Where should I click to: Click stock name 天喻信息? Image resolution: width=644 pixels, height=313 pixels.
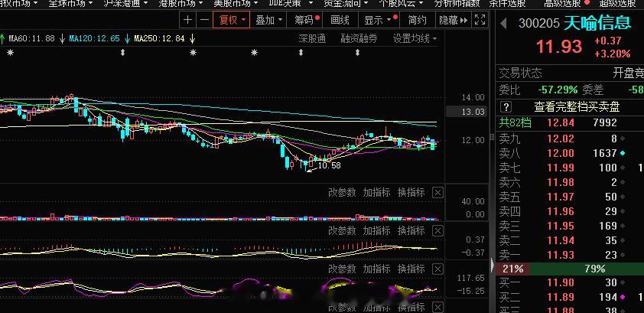click(x=597, y=23)
